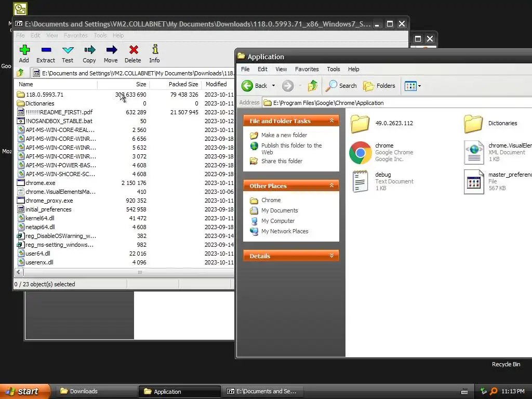Screen dimensions: 532x399
Task: Click the Copy icon in 7-Zip toolbar
Action: pos(89,54)
